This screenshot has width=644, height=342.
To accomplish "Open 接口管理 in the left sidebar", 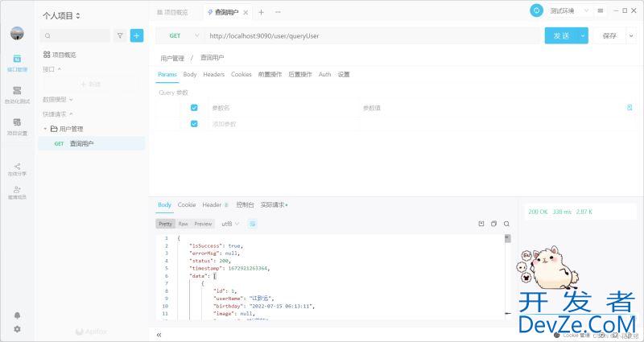I will pyautogui.click(x=17, y=63).
